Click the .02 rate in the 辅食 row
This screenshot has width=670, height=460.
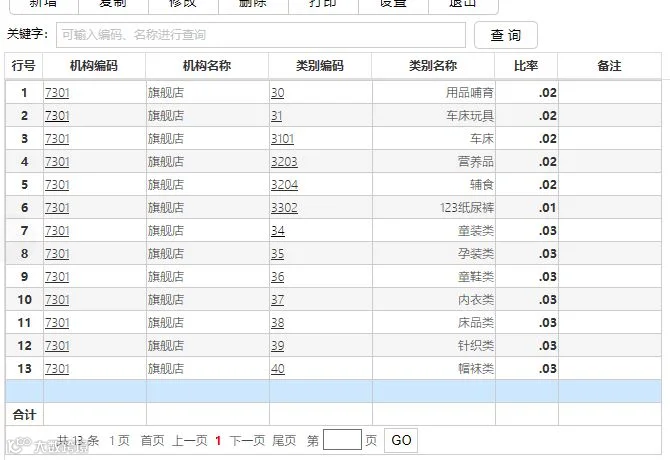click(x=547, y=185)
